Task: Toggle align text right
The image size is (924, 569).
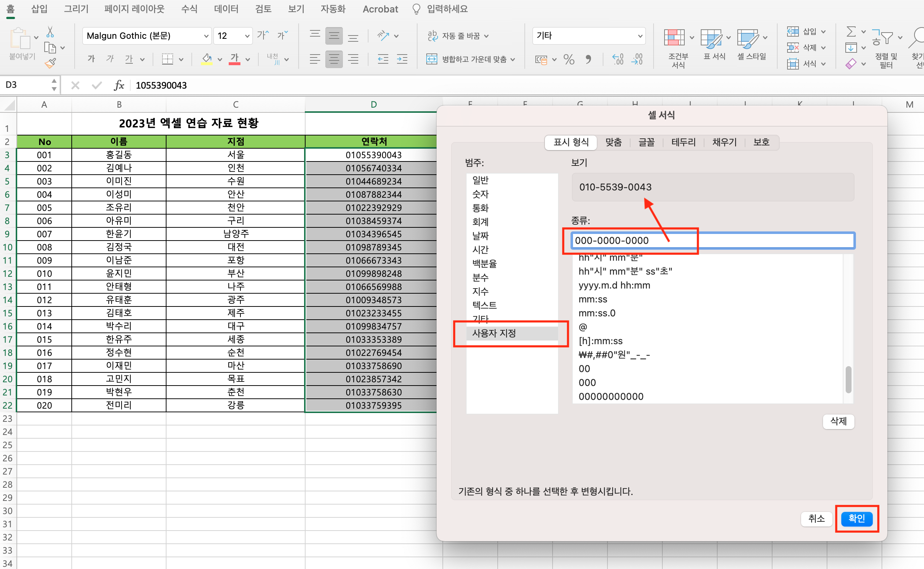Action: [x=353, y=59]
